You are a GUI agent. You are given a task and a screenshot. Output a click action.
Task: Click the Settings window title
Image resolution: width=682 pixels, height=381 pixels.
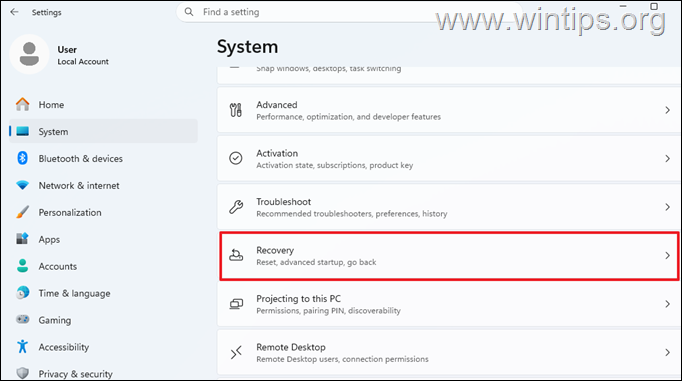(47, 13)
